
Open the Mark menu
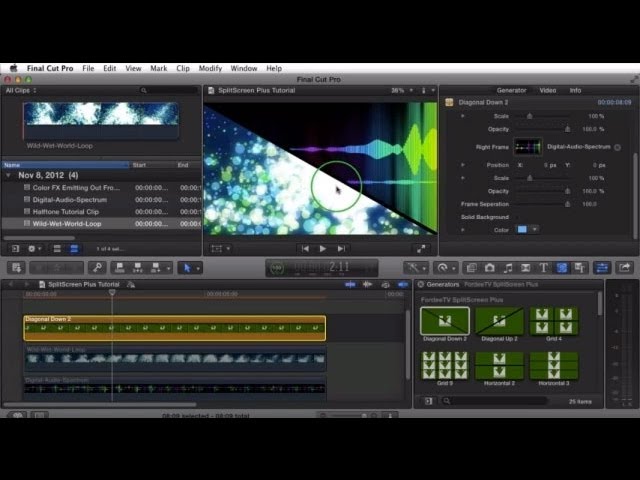pos(159,68)
